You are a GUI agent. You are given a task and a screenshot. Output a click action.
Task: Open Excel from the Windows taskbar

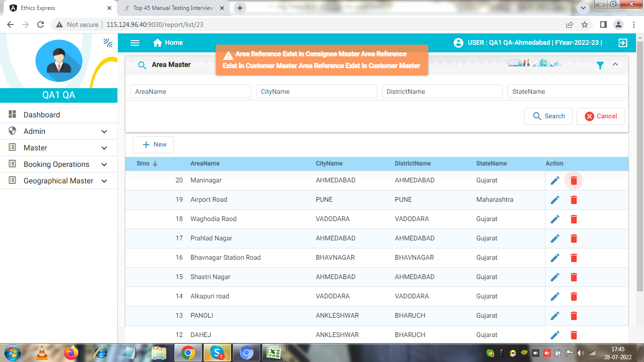[x=274, y=352]
